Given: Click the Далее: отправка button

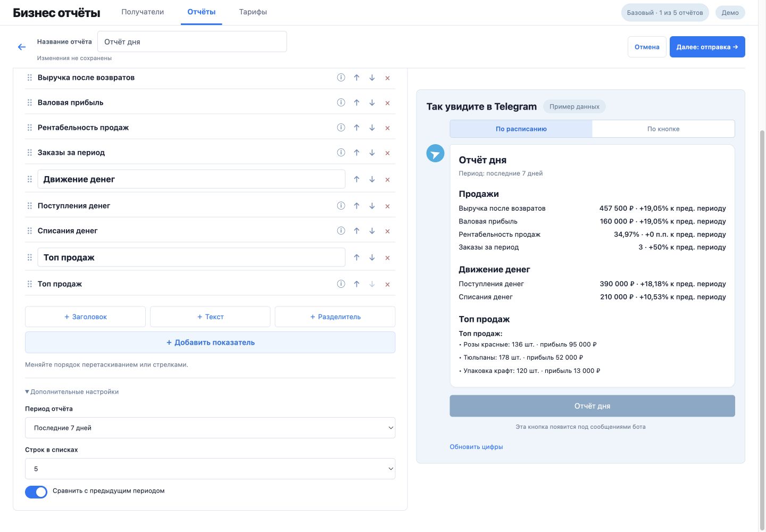Looking at the screenshot, I should pyautogui.click(x=707, y=47).
